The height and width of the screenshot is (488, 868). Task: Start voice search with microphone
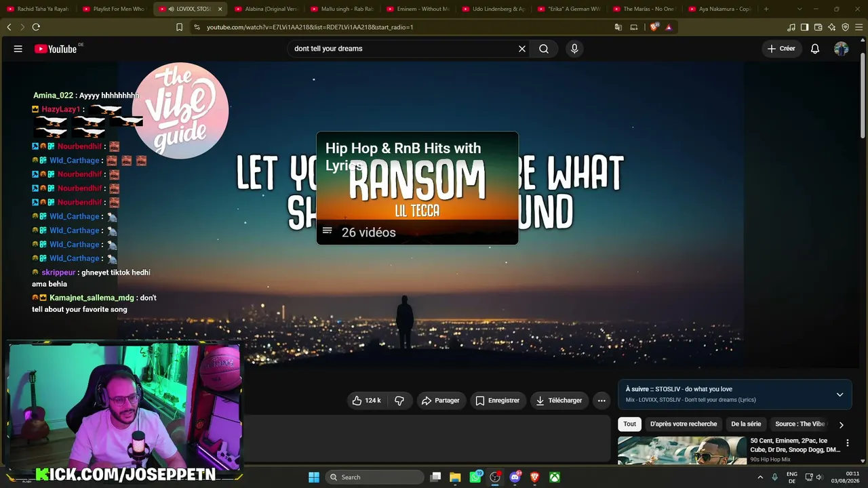(574, 49)
